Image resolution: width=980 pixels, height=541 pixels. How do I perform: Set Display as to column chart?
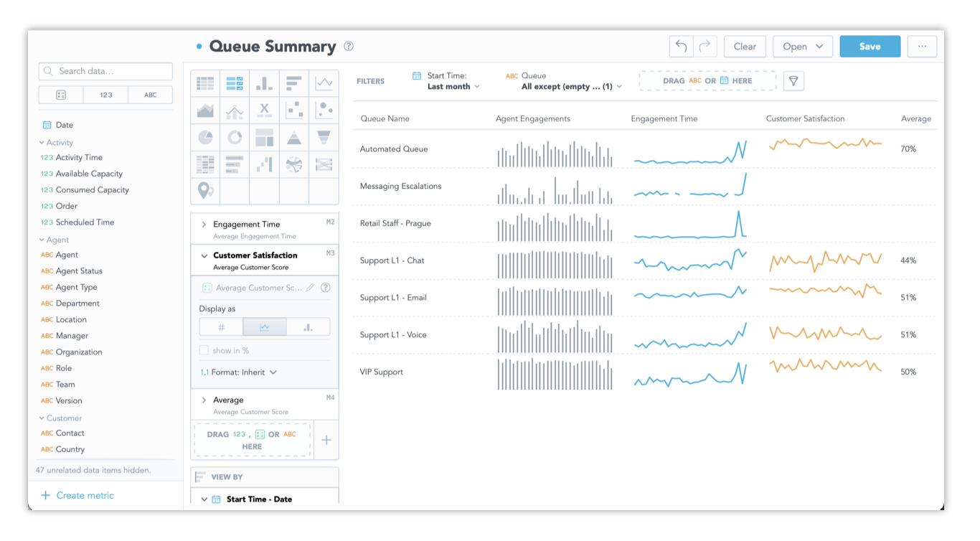click(308, 327)
